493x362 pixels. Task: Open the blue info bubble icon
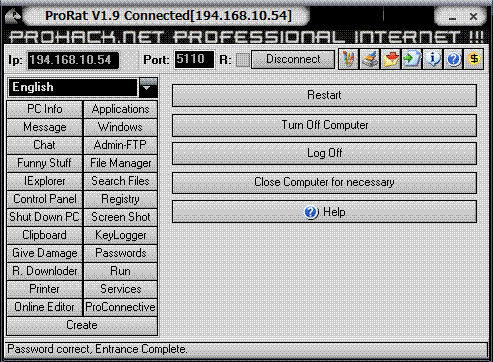point(432,59)
